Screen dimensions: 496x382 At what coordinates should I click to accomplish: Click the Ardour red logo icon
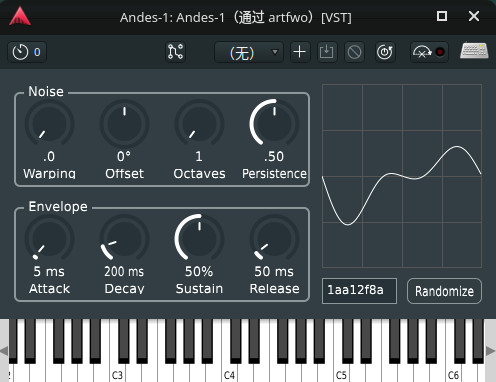click(x=20, y=16)
